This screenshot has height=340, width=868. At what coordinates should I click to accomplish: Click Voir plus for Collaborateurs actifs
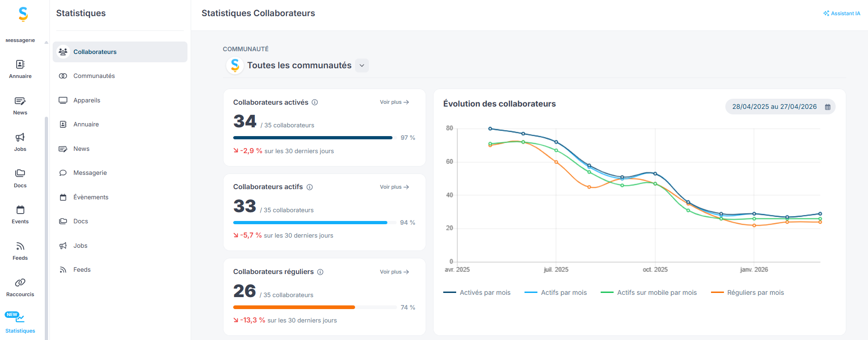(394, 187)
